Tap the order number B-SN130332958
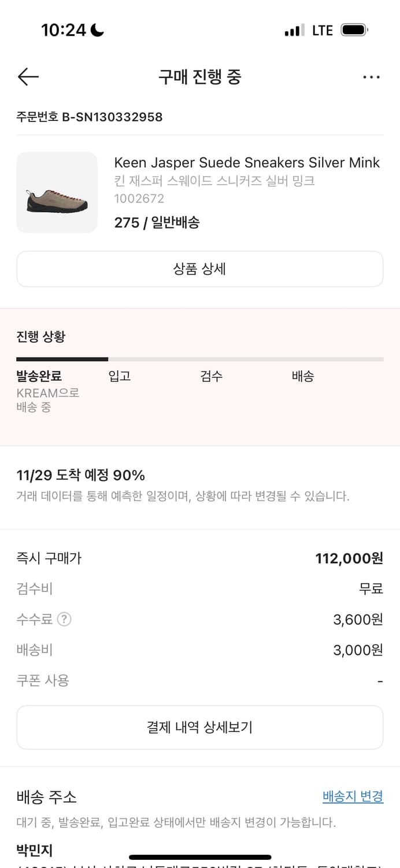Viewport: 400px width, 868px height. pyautogui.click(x=90, y=117)
